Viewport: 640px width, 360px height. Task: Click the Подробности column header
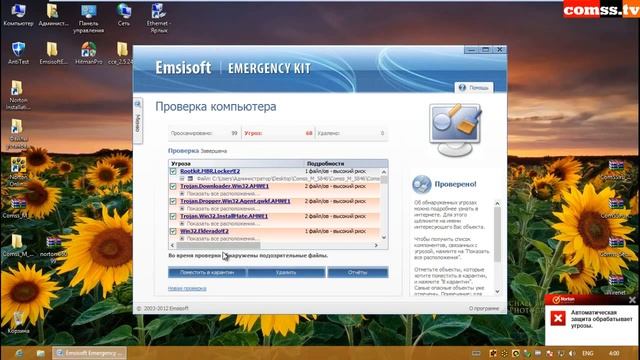pos(346,163)
